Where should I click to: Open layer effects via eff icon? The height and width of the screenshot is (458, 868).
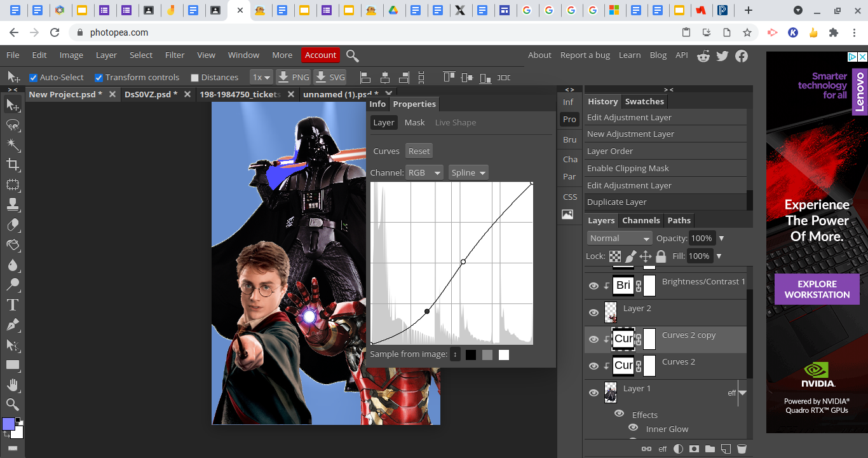[x=663, y=448]
